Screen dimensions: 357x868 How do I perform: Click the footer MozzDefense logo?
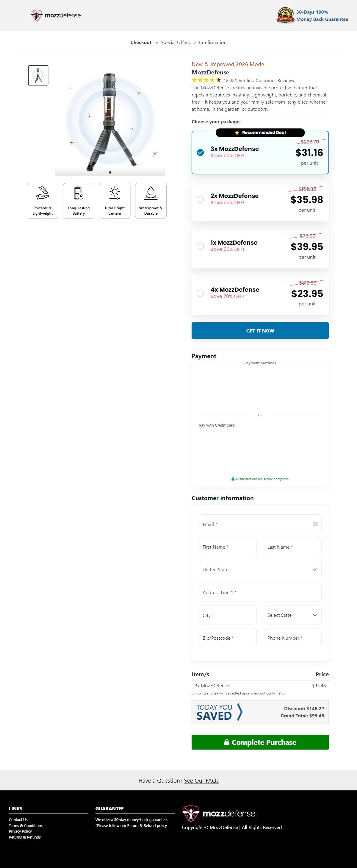point(219,813)
